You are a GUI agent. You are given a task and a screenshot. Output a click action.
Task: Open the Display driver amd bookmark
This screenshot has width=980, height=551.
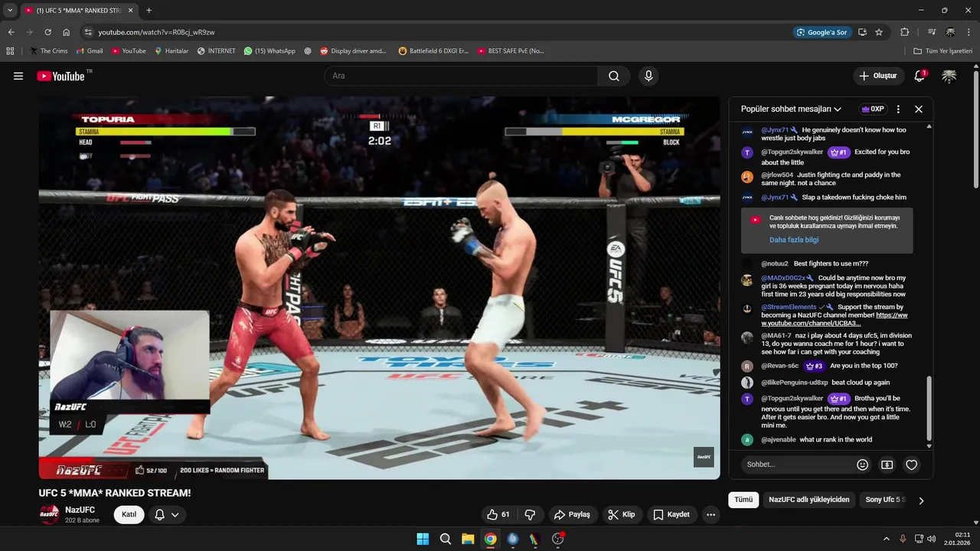coord(353,51)
